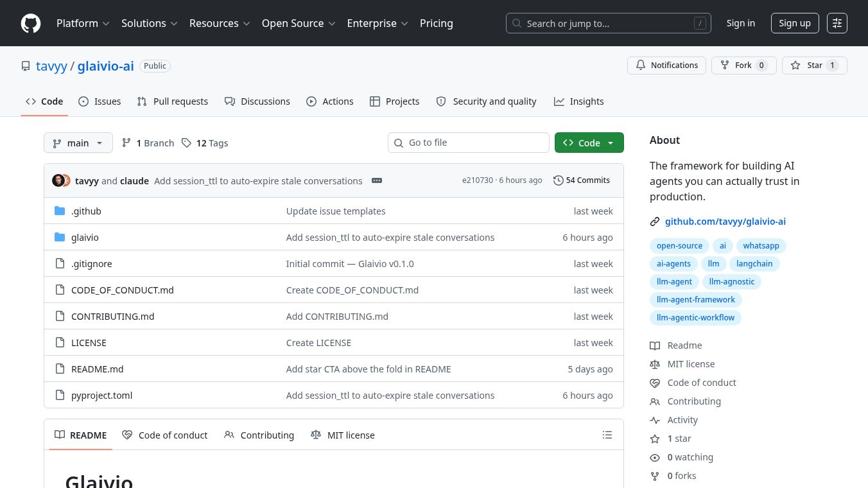The image size is (868, 488).
Task: Open the repository outline list icon
Action: [x=607, y=435]
